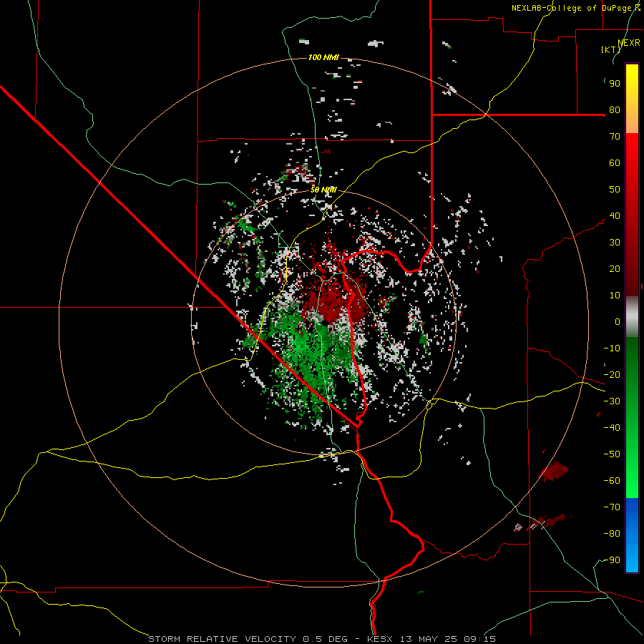Click the 40 value on the velocity scale
Screen dimensions: 644x644
(615, 216)
